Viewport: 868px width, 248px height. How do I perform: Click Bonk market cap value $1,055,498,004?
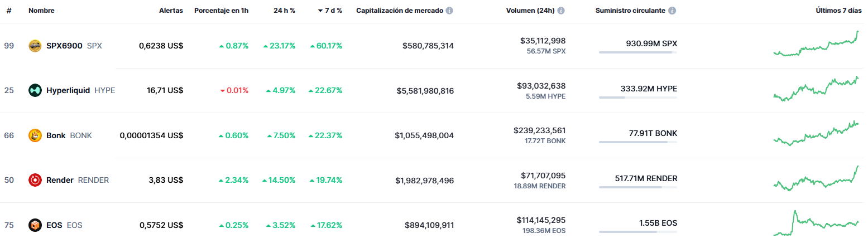point(424,135)
